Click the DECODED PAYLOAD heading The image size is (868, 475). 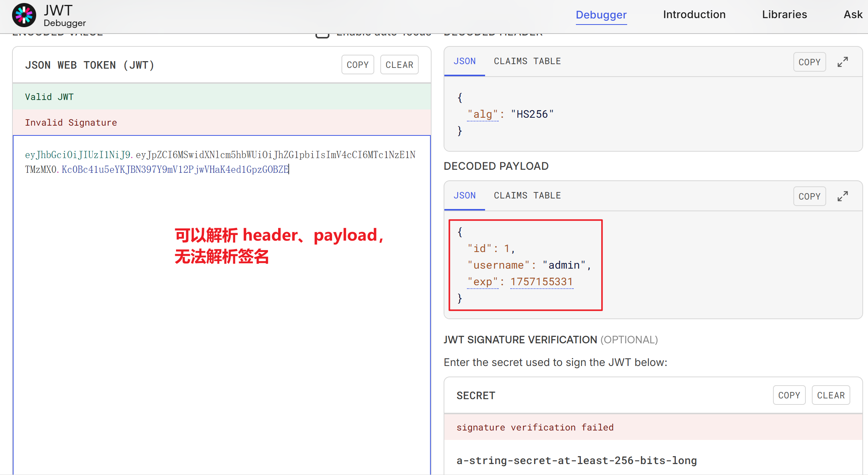[496, 166]
